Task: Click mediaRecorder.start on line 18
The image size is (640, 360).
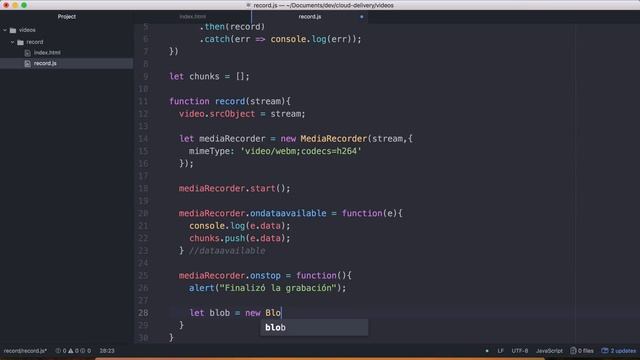Action: 227,188
